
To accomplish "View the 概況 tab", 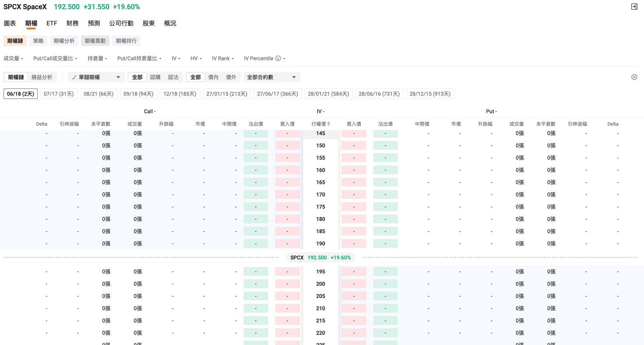I will pos(170,23).
